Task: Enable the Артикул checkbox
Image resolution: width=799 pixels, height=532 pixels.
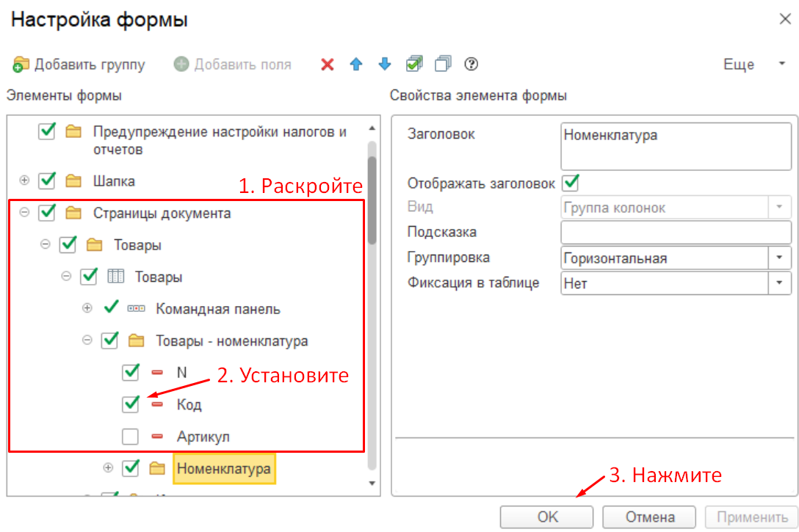Action: (131, 437)
